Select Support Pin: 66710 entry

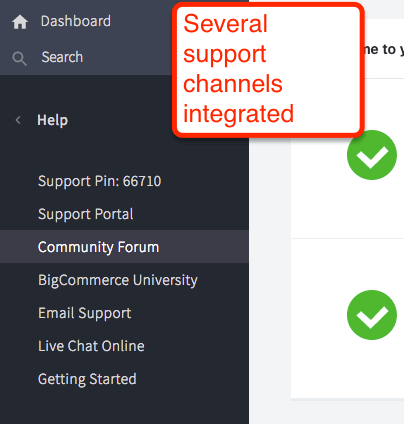pos(99,181)
